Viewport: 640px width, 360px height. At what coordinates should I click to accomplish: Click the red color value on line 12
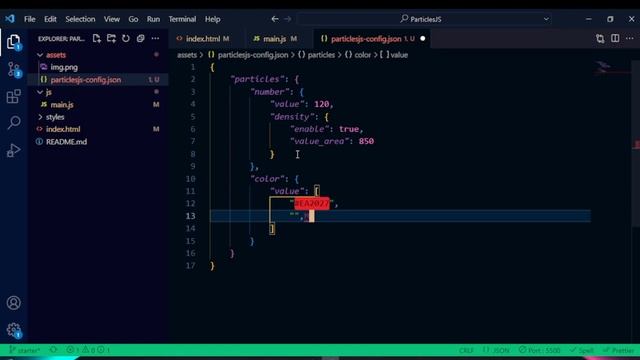[x=312, y=203]
